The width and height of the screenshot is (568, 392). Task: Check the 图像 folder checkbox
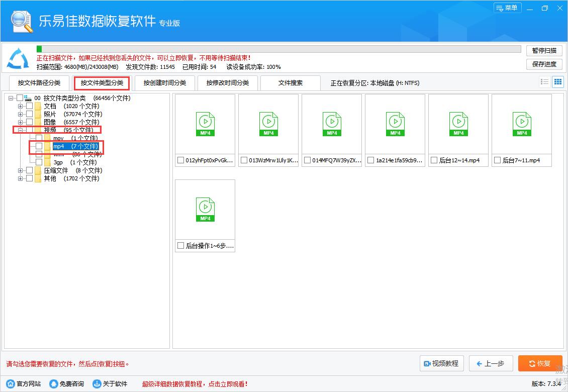point(29,122)
